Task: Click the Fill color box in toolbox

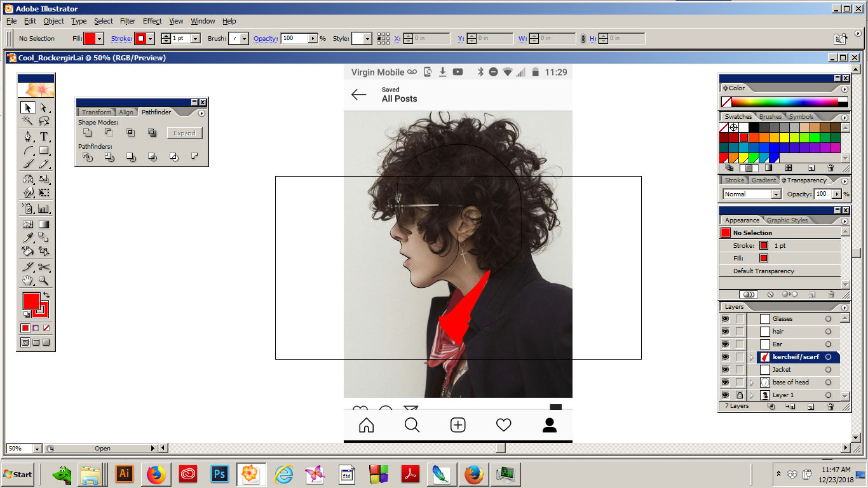Action: click(31, 301)
